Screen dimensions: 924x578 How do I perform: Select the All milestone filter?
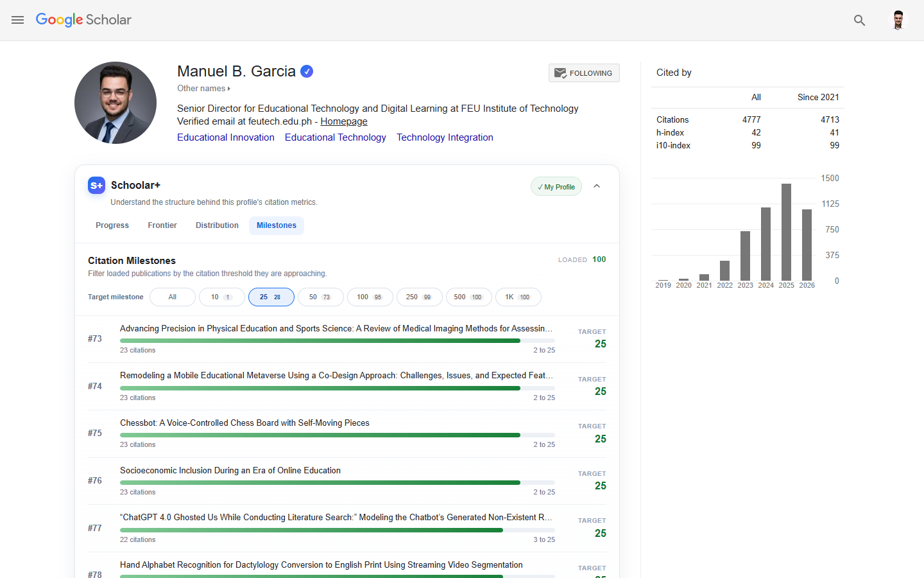pos(173,297)
